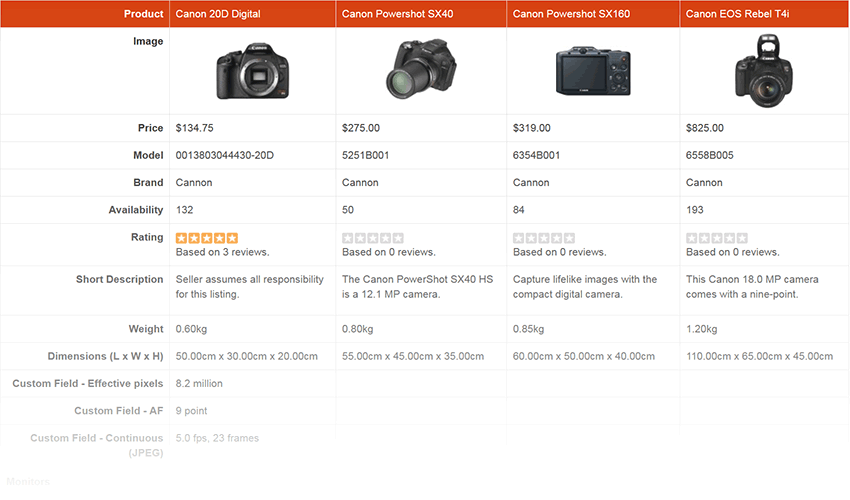Open the Canon Powershot SX40 product title
Image resolution: width=850 pixels, height=500 pixels.
[397, 14]
